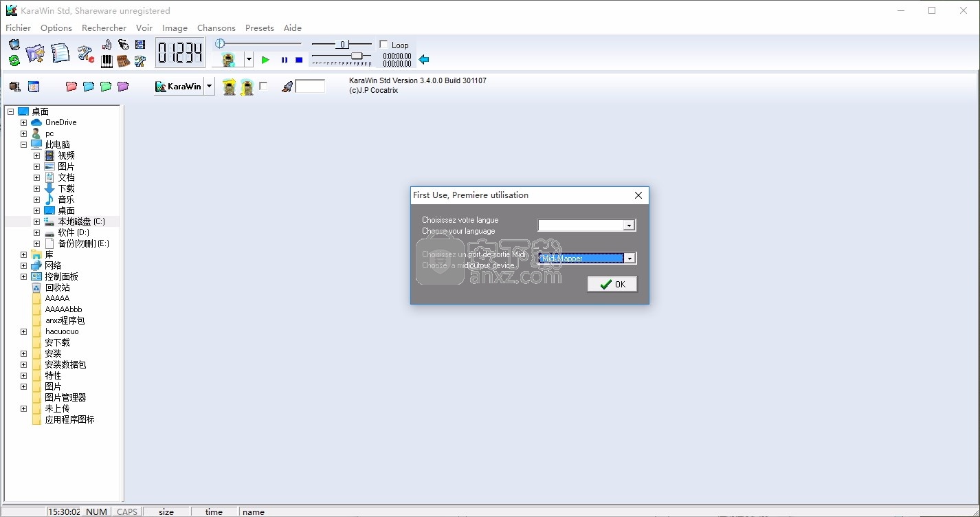Open the Midi Mapper output device dropdown
980x517 pixels.
629,258
